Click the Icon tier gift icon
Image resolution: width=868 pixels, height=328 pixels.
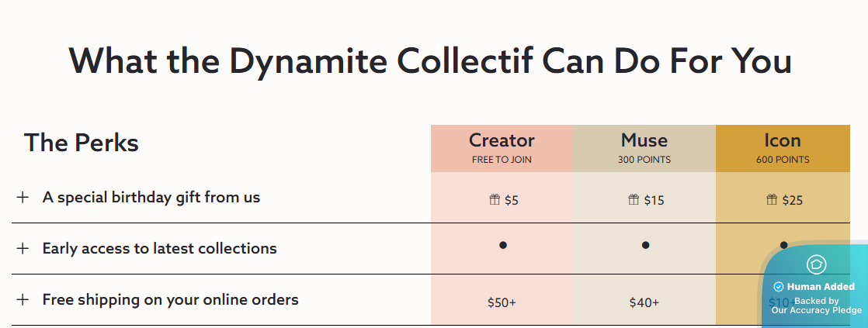click(x=772, y=200)
